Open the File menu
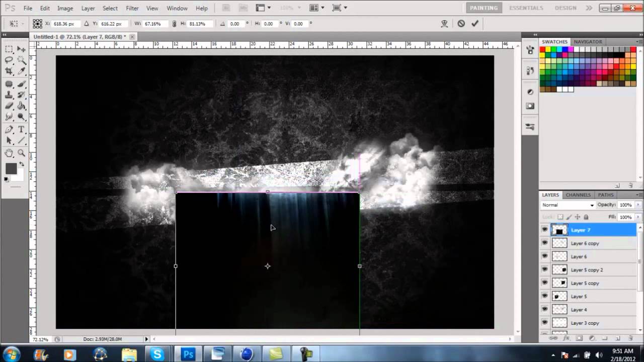Image resolution: width=644 pixels, height=362 pixels. 28,8
